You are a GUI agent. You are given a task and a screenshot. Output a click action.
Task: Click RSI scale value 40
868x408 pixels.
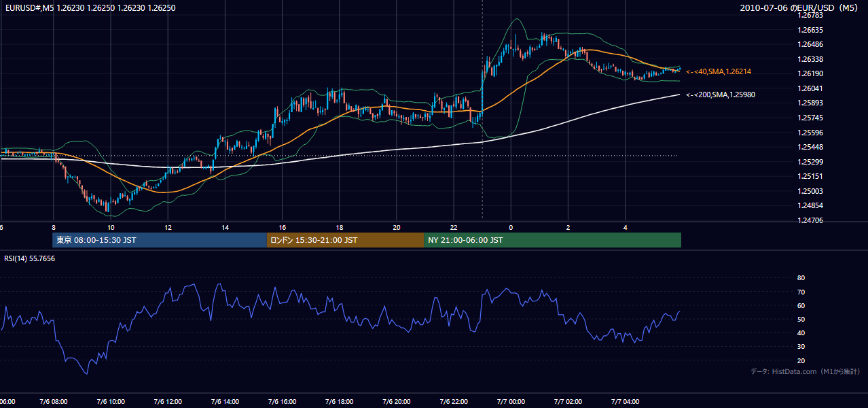tap(801, 333)
